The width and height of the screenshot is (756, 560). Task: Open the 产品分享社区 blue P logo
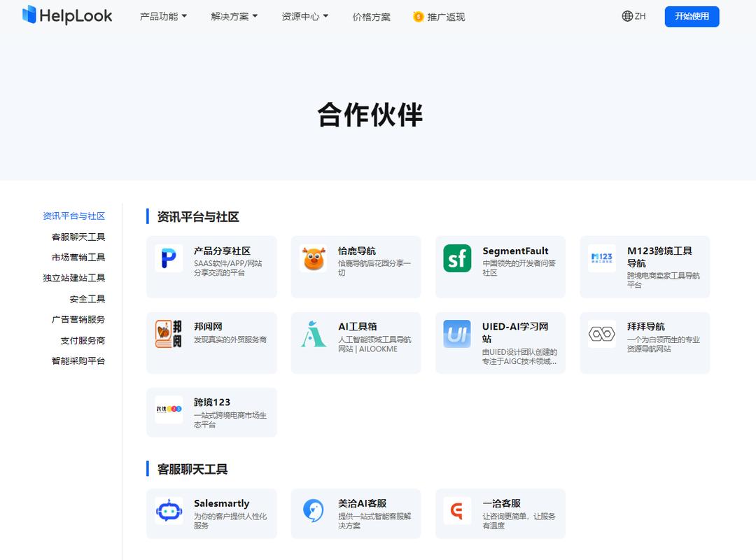coord(169,258)
